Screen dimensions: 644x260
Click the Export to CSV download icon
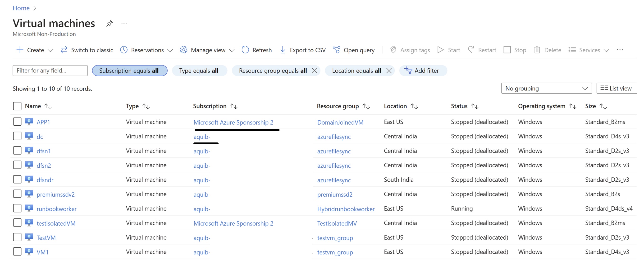coord(283,50)
